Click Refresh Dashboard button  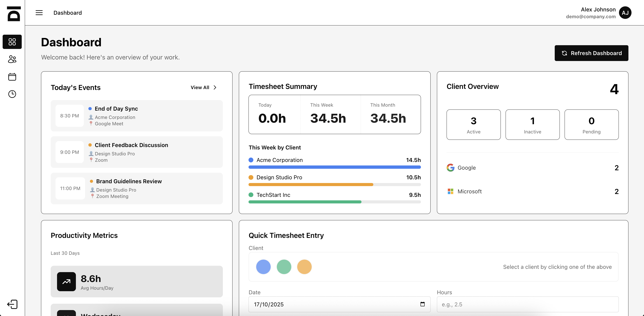[x=591, y=53]
